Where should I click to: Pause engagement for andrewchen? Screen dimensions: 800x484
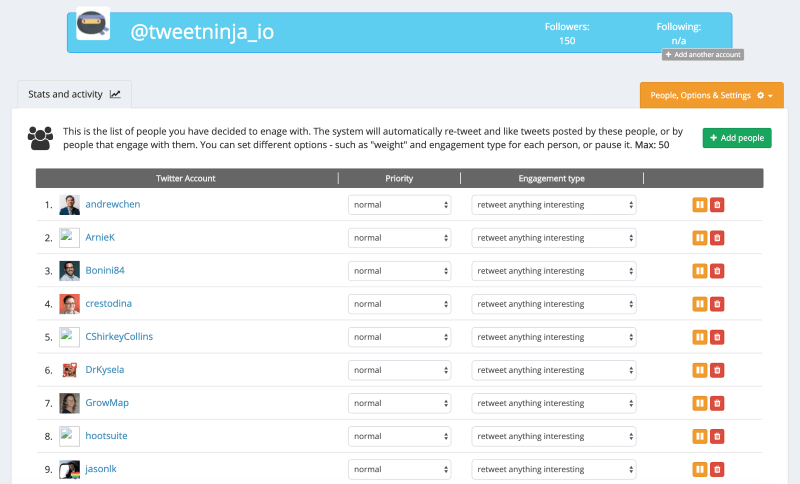tap(700, 205)
